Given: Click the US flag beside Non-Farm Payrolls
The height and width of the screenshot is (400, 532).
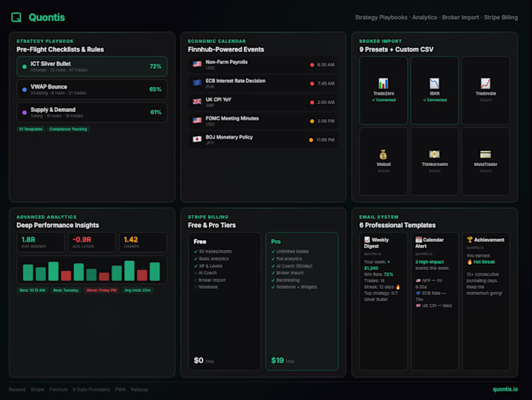Looking at the screenshot, I should [x=197, y=64].
